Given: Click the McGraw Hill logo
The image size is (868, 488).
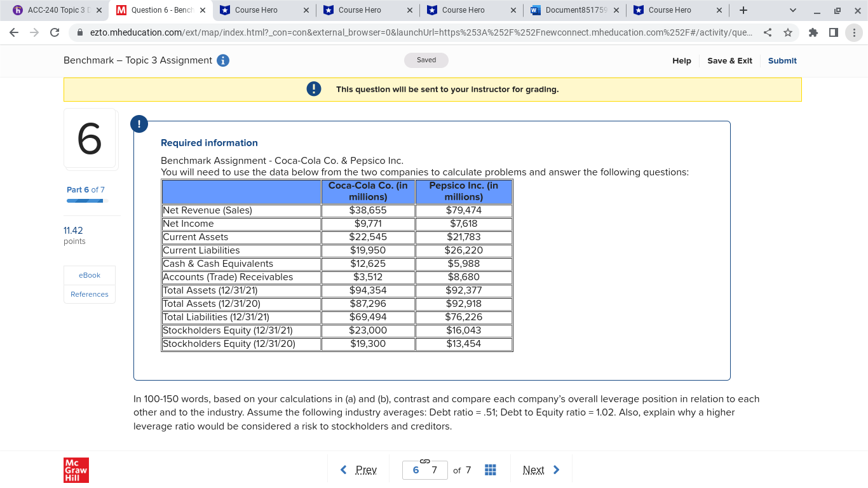Looking at the screenshot, I should pyautogui.click(x=76, y=470).
